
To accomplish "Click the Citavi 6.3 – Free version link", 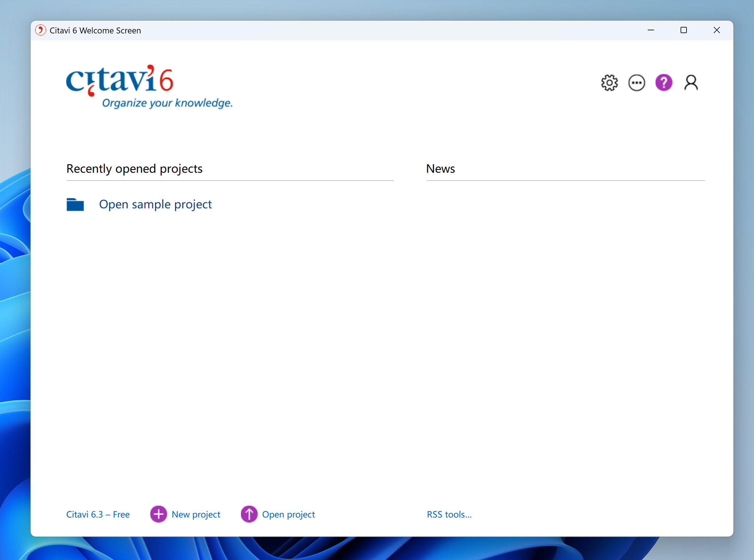I will tap(98, 515).
